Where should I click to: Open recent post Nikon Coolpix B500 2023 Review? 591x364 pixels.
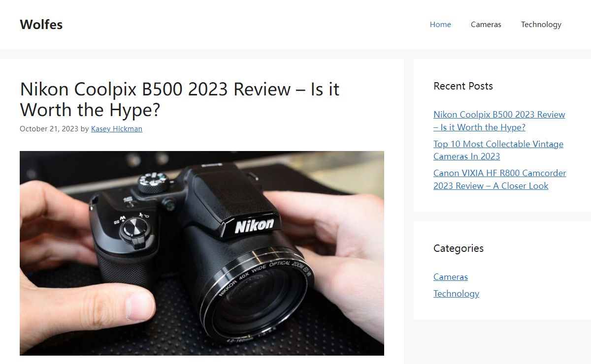(499, 121)
